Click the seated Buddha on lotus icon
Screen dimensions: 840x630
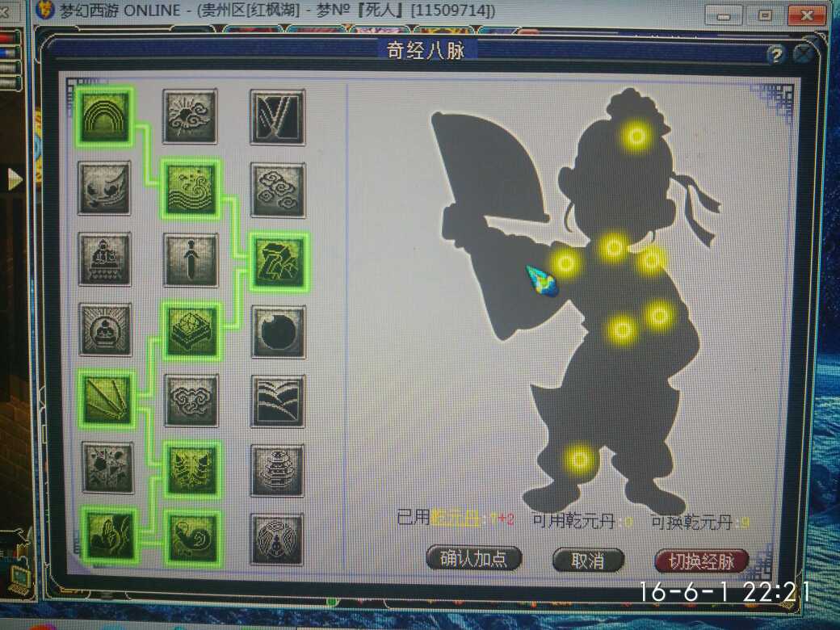[x=104, y=260]
